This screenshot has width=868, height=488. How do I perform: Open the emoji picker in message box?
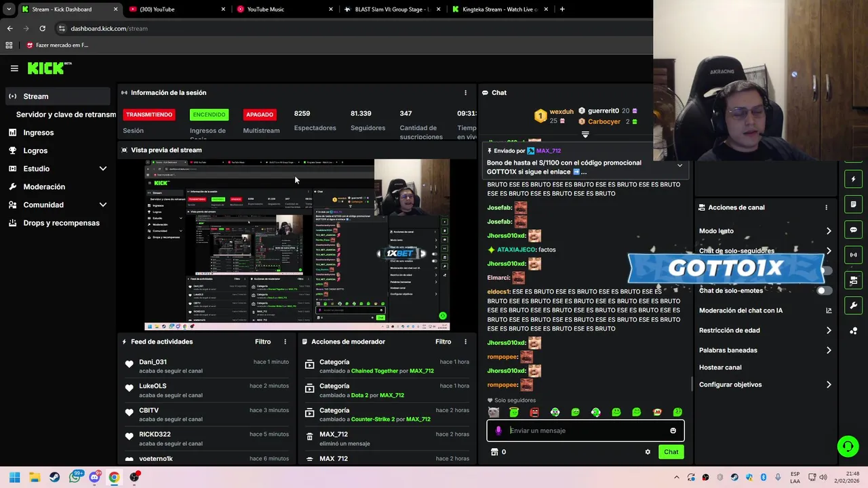(673, 430)
